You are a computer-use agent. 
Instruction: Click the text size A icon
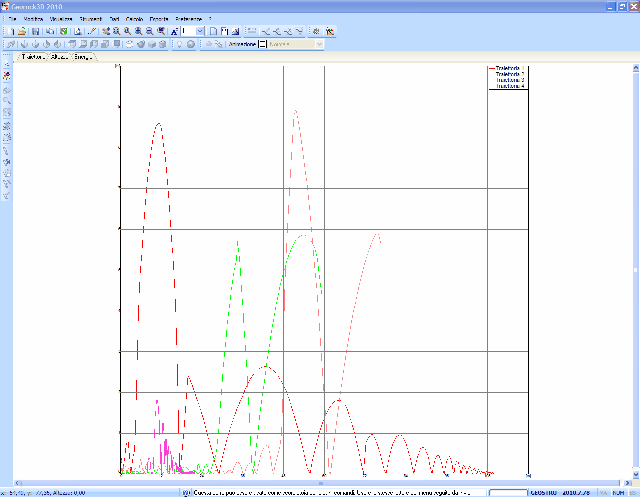coord(174,31)
